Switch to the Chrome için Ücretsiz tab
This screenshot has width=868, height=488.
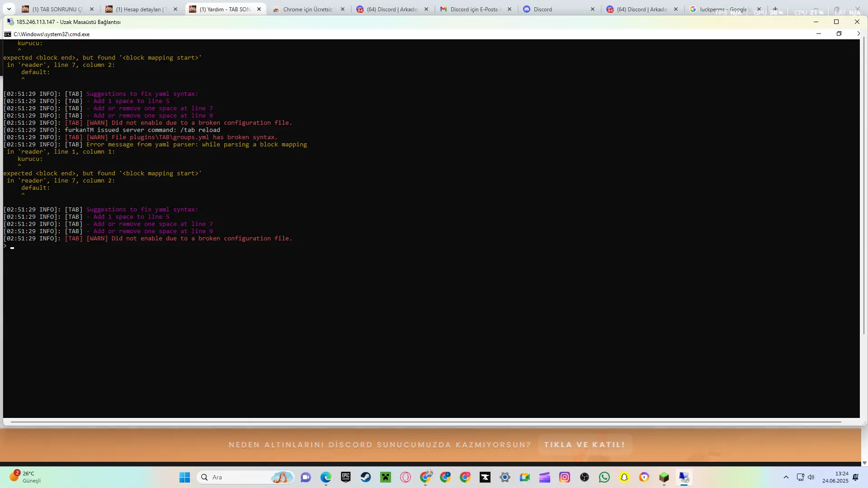(309, 9)
